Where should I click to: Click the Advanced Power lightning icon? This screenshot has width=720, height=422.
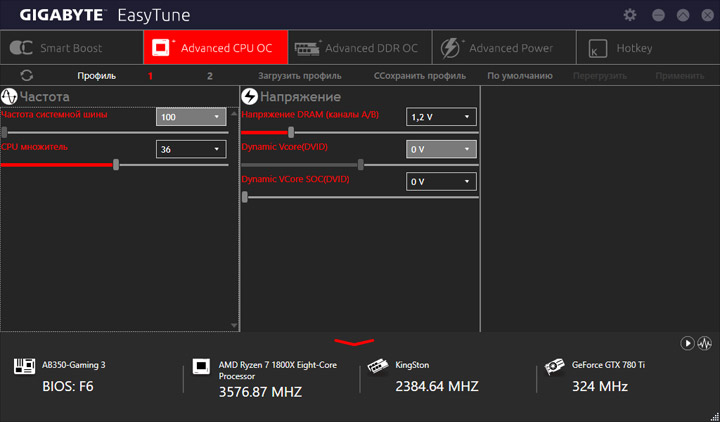tap(450, 48)
